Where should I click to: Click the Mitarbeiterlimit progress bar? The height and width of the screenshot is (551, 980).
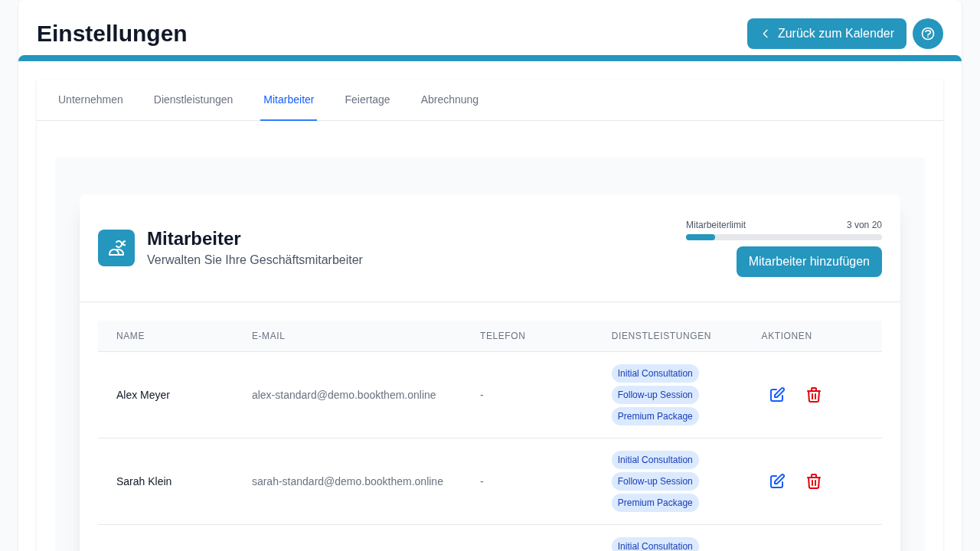783,237
